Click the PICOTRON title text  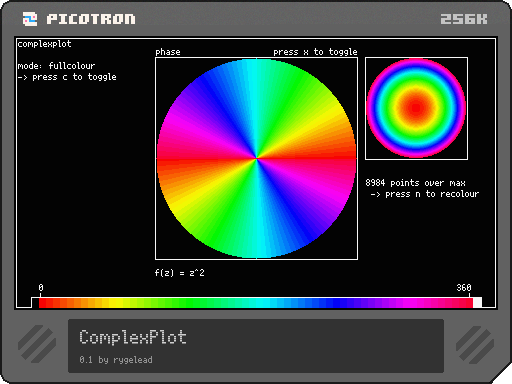tap(91, 19)
